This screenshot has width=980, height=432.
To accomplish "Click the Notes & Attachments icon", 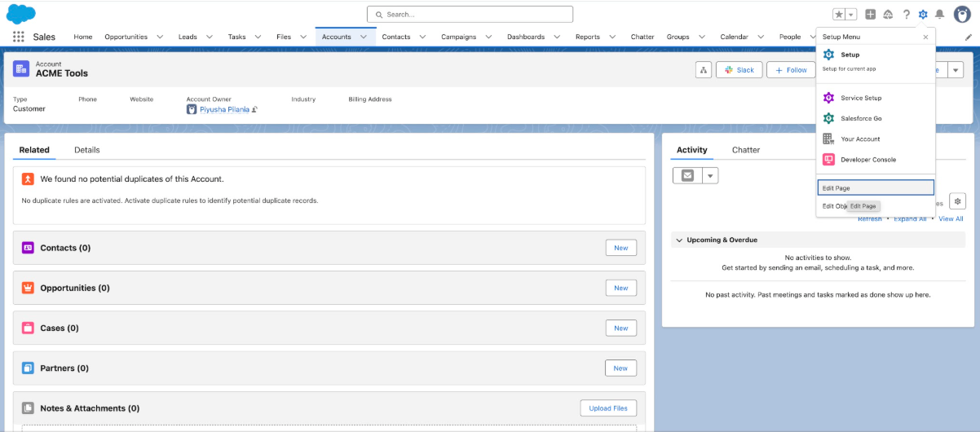I will [x=28, y=408].
